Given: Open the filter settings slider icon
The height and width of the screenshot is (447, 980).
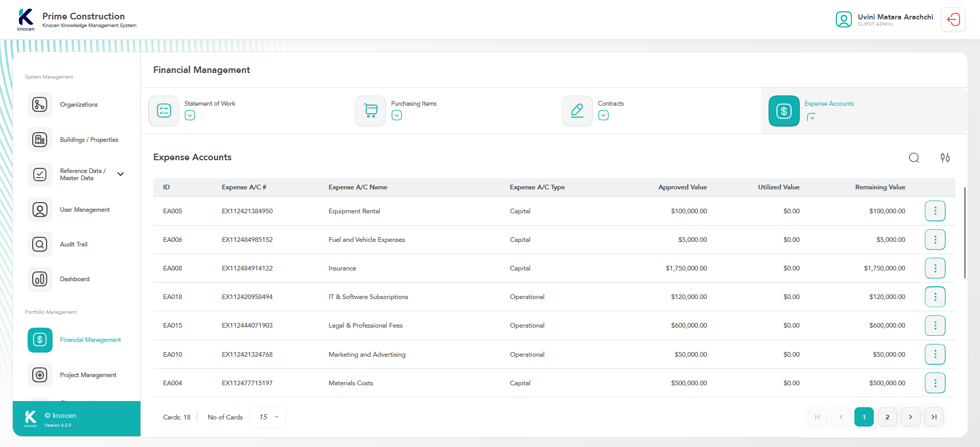Looking at the screenshot, I should pyautogui.click(x=945, y=158).
